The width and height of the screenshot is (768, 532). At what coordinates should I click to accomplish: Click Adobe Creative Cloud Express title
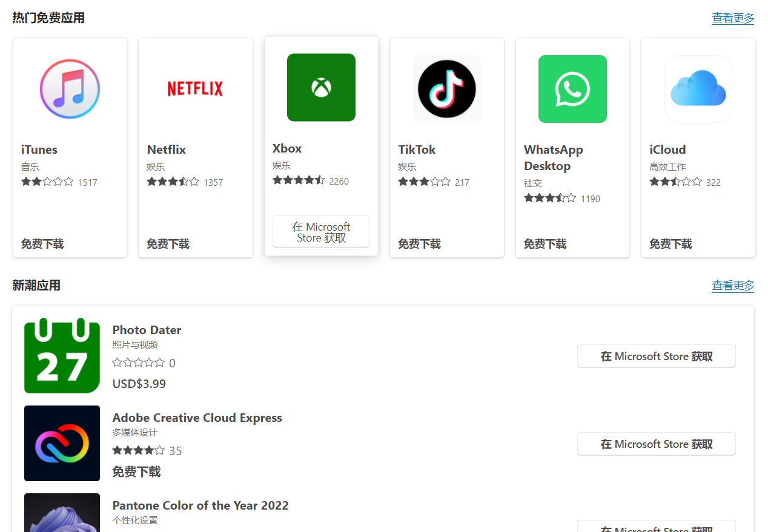197,418
